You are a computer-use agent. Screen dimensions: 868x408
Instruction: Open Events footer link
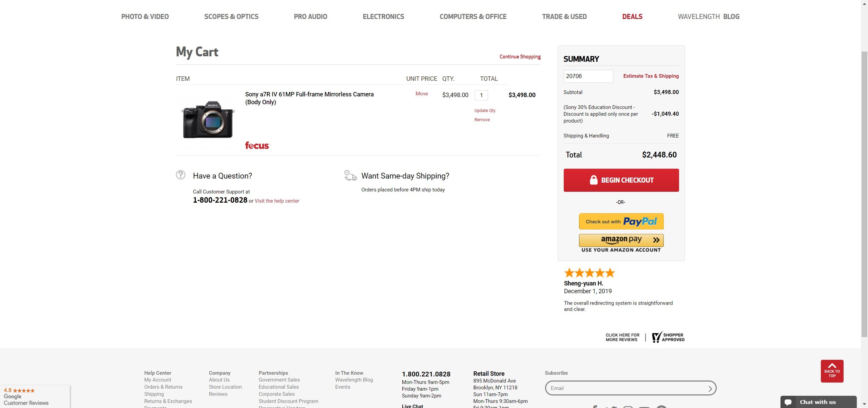click(343, 387)
